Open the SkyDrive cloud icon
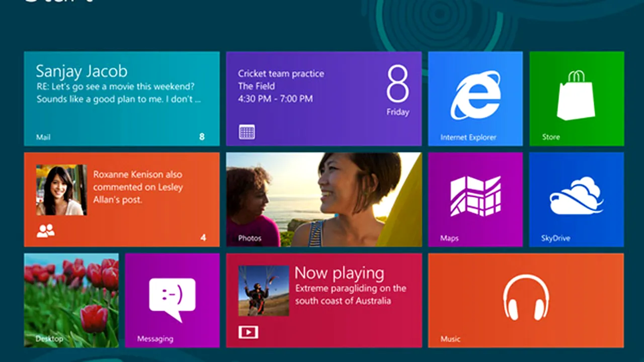This screenshot has width=644, height=362. (x=577, y=196)
